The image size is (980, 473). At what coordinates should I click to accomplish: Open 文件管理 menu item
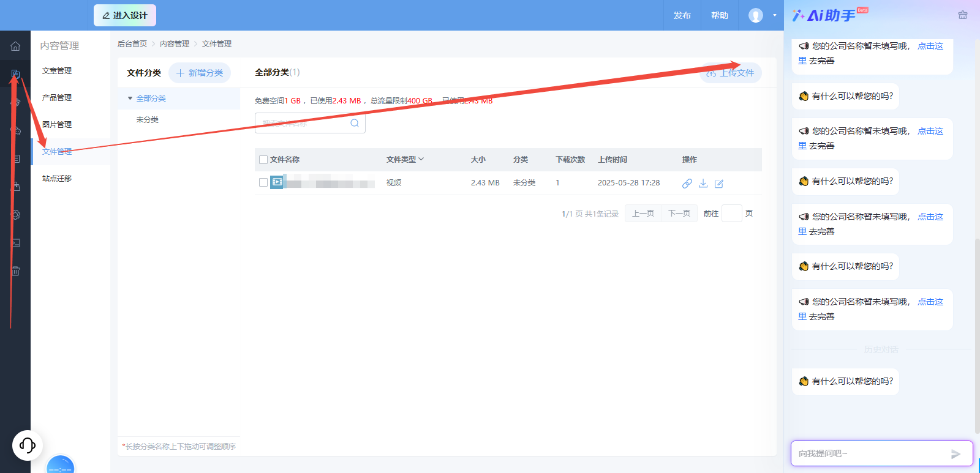(57, 152)
